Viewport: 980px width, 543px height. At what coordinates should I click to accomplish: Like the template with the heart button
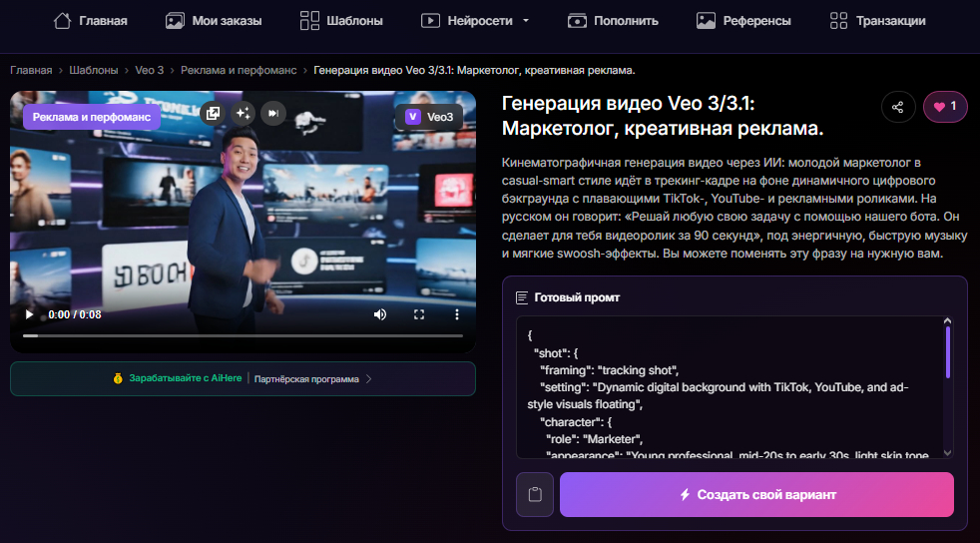coord(945,107)
